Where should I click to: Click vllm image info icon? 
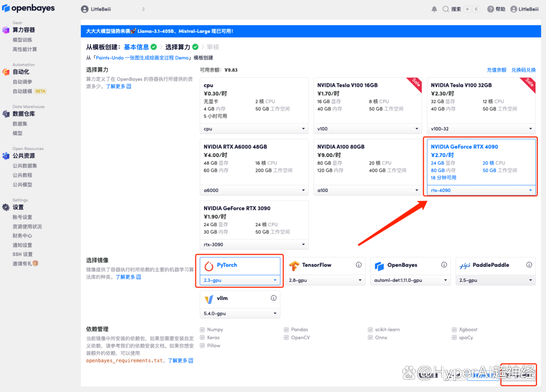(274, 298)
